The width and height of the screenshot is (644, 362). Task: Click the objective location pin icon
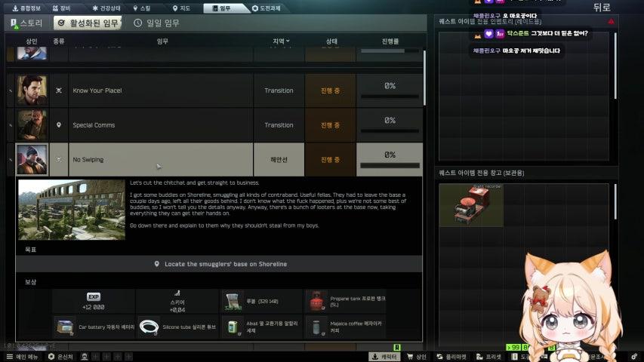[156, 264]
